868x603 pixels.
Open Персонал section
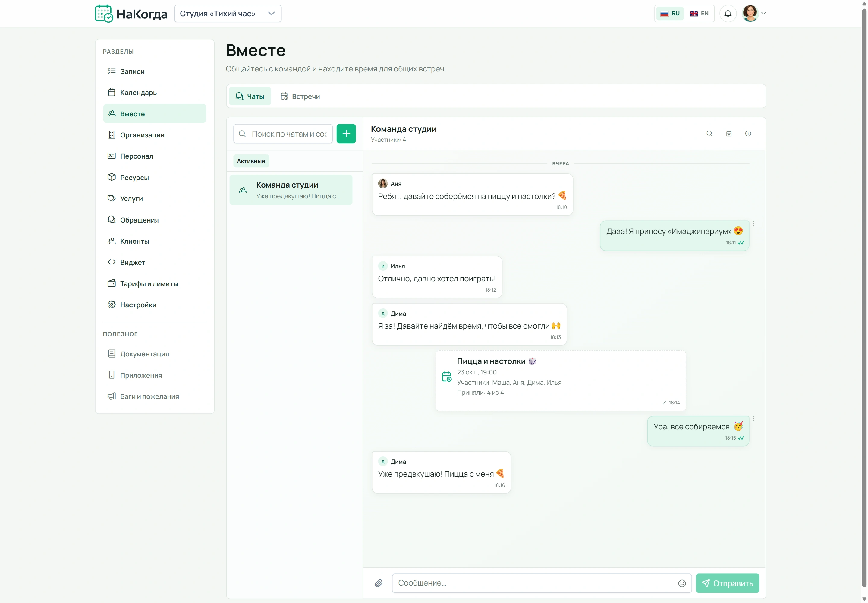(155, 156)
